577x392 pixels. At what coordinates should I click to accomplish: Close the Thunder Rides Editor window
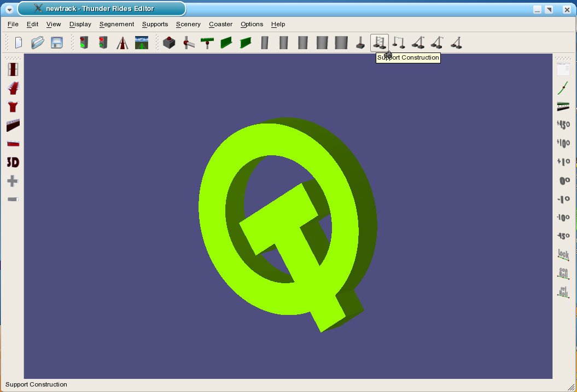pos(567,9)
